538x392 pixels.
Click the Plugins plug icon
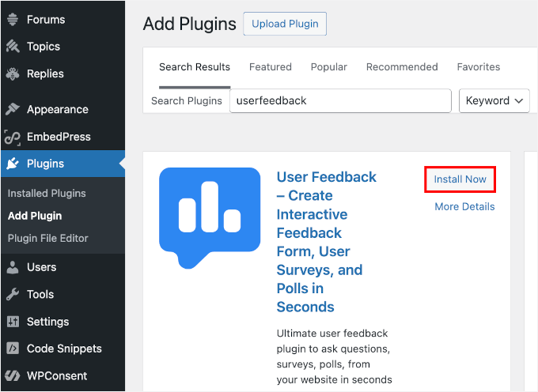point(13,164)
